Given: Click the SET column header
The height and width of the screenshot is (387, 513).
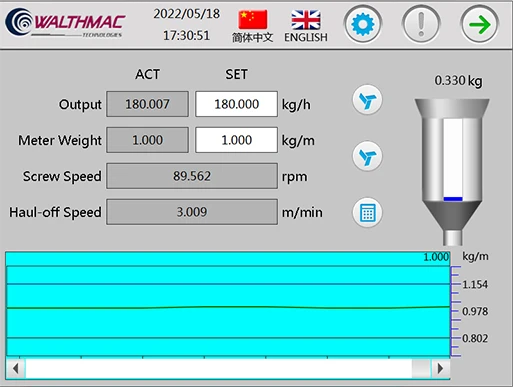Looking at the screenshot, I should pyautogui.click(x=236, y=74).
